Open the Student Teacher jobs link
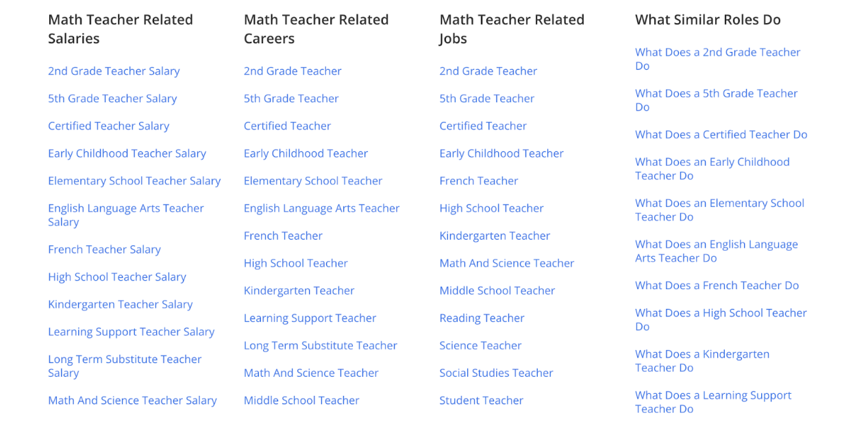 click(481, 401)
